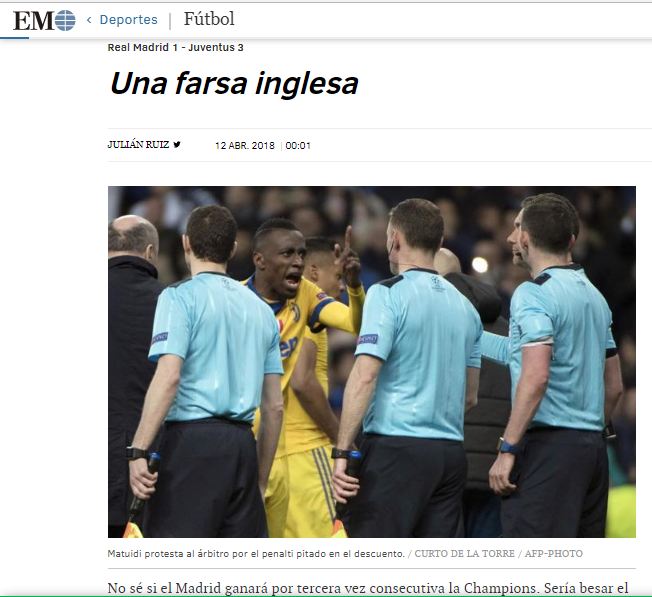Click the 'Real Madrid 1 - Juventus 3' kicker
Screen dimensions: 652x597
click(x=175, y=47)
